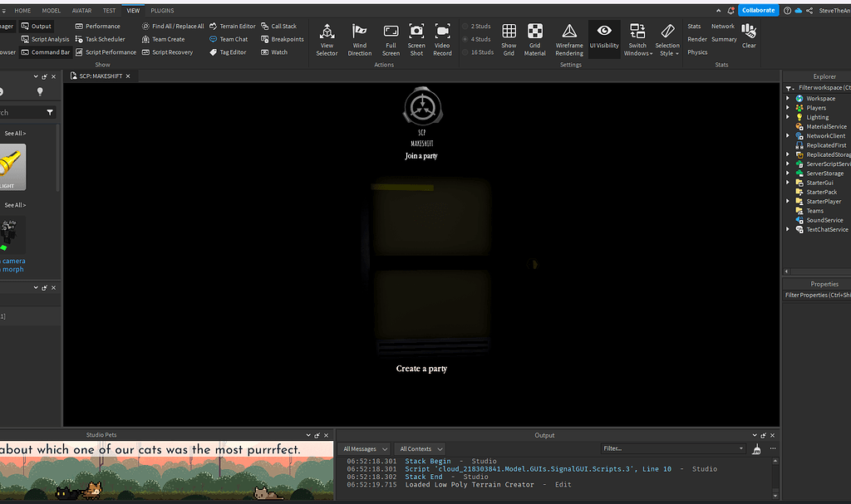Enable Wireframe Rendering
851x504 pixels.
tap(569, 39)
